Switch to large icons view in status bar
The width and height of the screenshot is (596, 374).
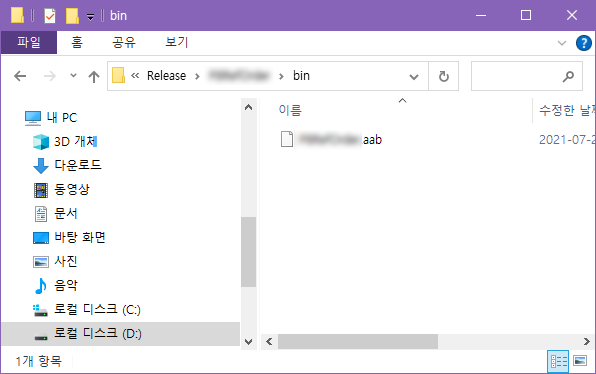point(580,360)
